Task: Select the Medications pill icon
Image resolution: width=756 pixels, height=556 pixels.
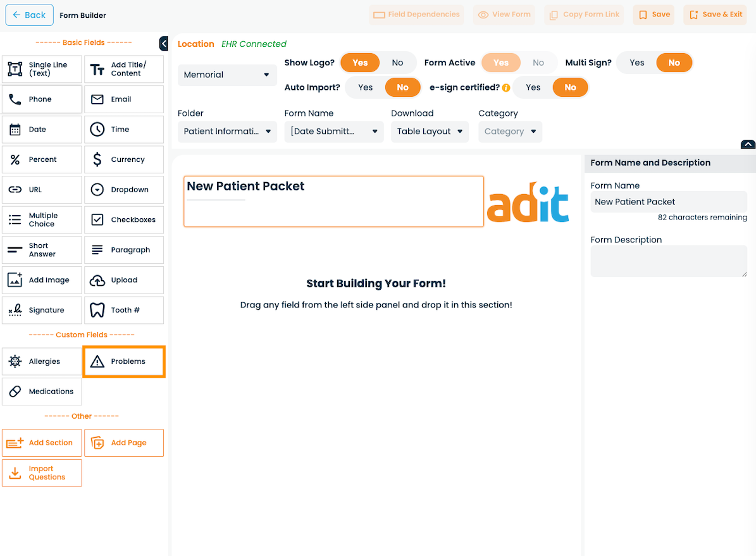Action: point(15,391)
